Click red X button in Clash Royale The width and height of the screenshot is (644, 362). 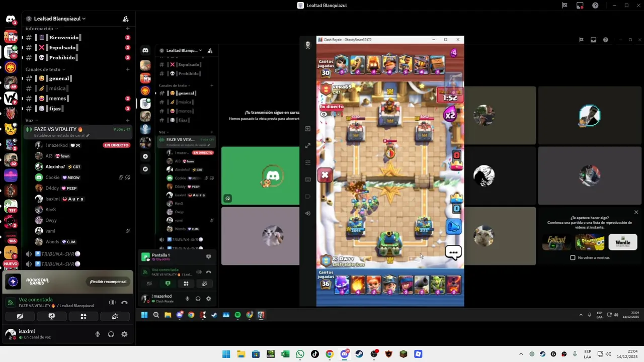click(x=325, y=175)
